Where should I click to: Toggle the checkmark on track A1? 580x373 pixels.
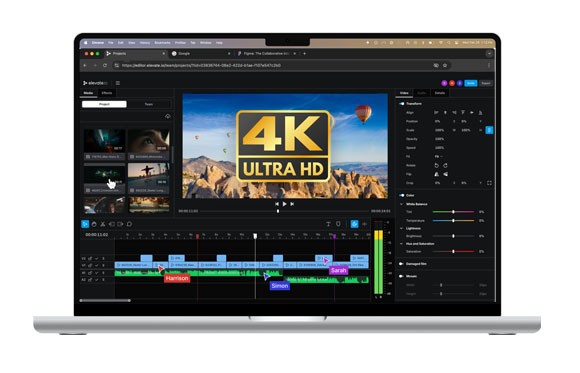[97, 273]
